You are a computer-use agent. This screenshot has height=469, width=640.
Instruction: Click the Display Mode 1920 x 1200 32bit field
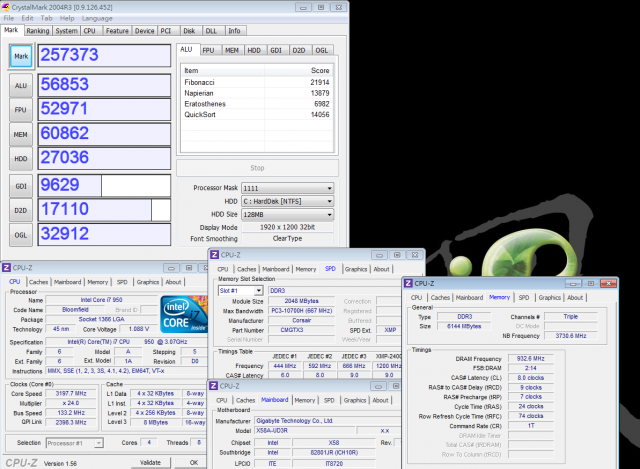[287, 227]
